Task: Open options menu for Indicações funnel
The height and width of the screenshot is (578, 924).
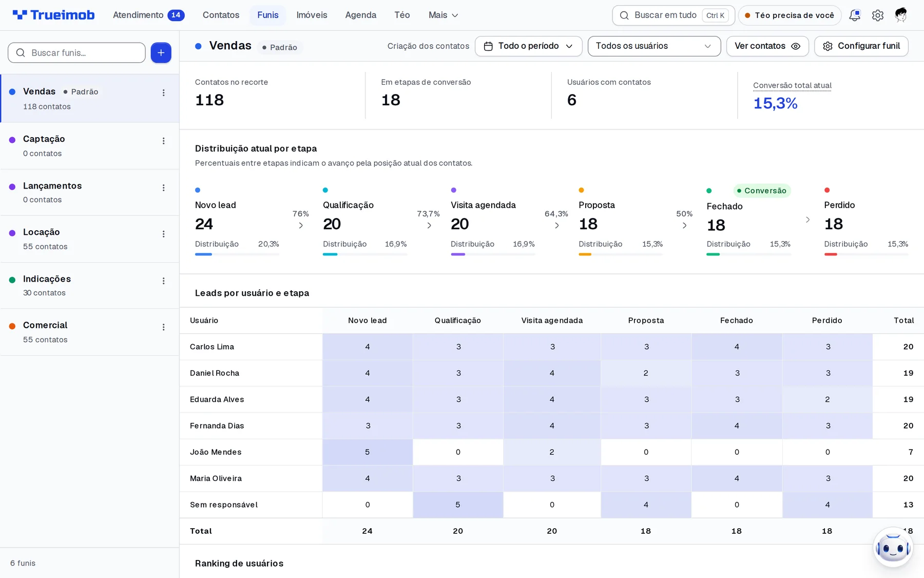Action: (164, 281)
